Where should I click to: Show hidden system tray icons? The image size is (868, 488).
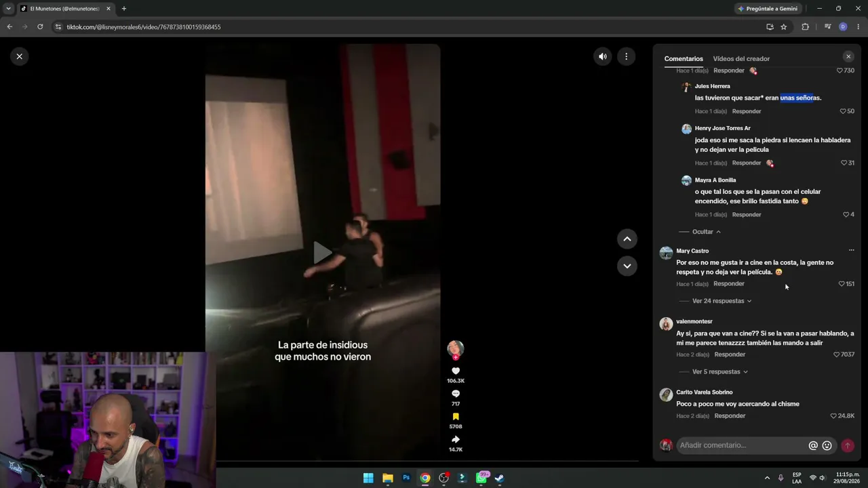pyautogui.click(x=767, y=478)
